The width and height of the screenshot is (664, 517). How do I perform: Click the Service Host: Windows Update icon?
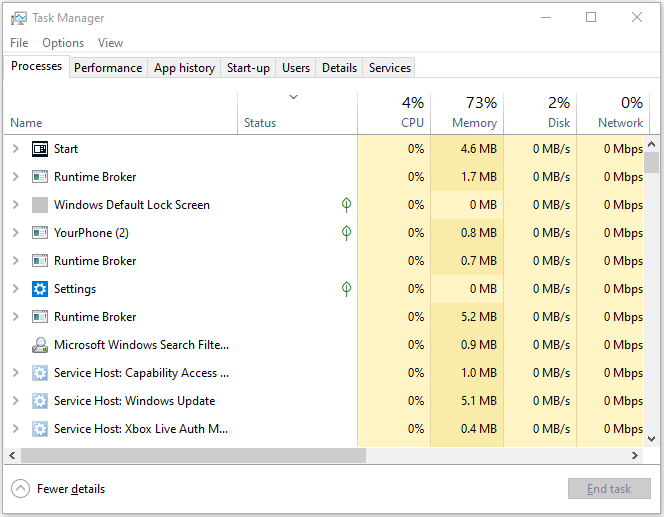click(40, 401)
